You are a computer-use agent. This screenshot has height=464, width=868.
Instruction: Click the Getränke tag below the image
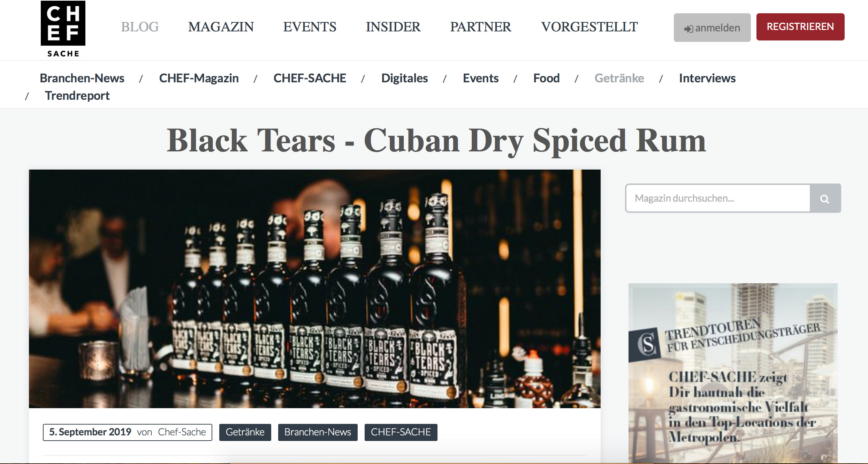coord(245,432)
